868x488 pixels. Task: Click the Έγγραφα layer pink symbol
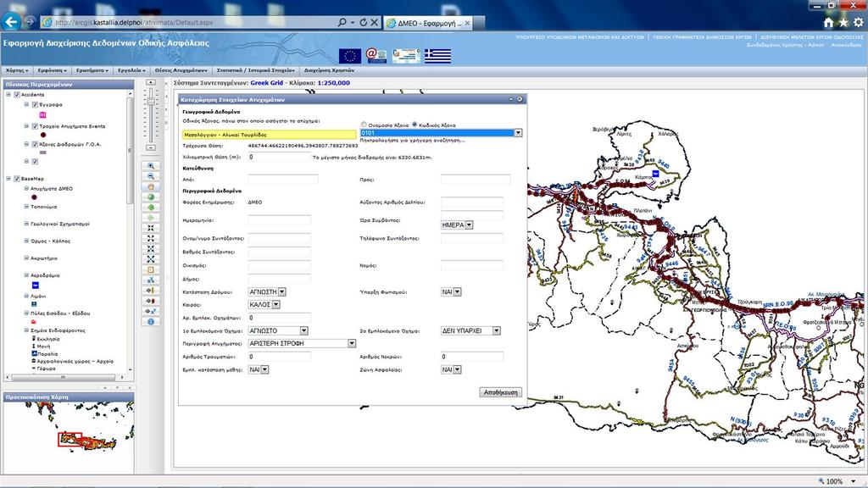point(43,115)
